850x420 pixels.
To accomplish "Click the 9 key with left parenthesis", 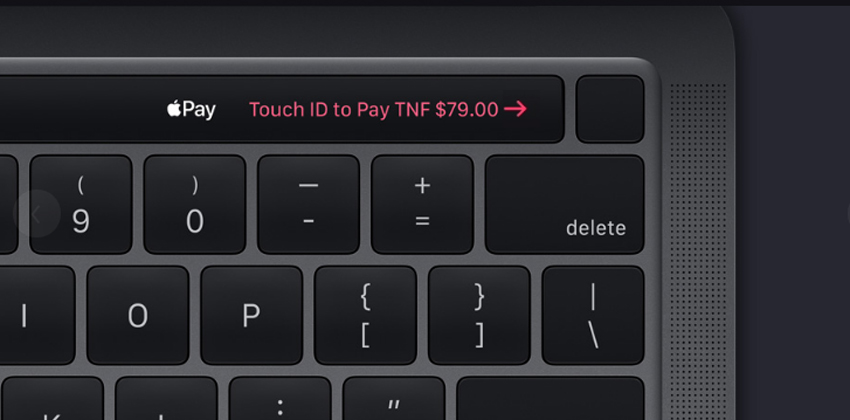I will pos(81,204).
